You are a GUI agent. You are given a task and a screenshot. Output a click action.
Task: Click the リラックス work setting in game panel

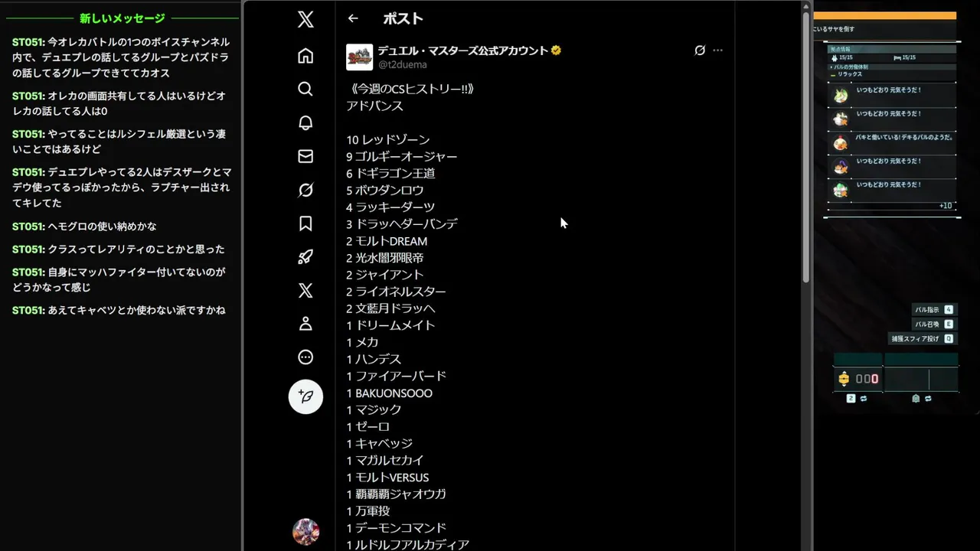click(849, 74)
